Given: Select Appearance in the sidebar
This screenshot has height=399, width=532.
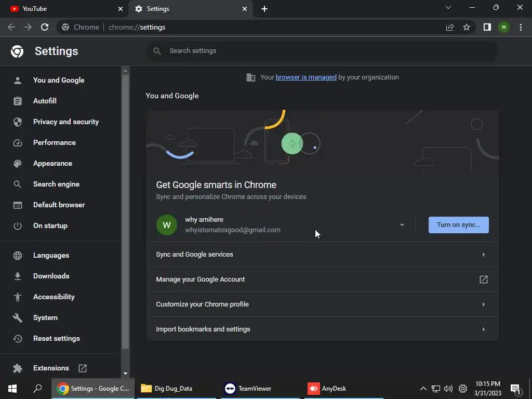Looking at the screenshot, I should [52, 163].
